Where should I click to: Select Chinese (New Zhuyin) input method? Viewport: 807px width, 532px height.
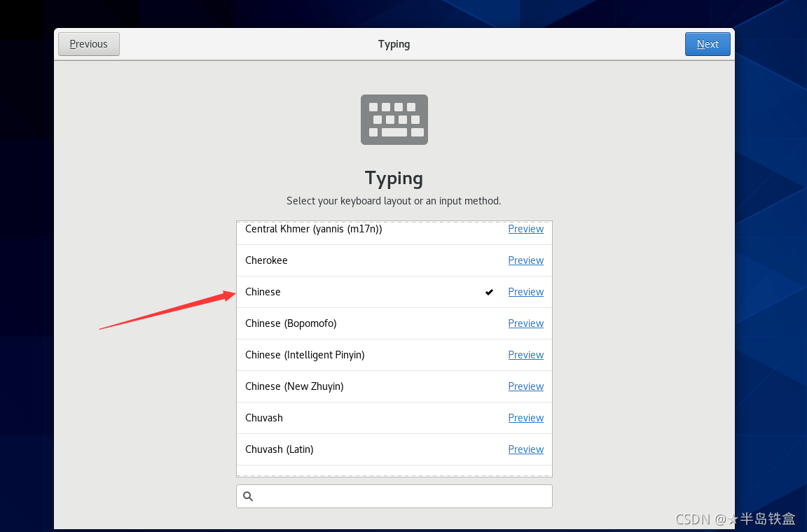tap(394, 386)
